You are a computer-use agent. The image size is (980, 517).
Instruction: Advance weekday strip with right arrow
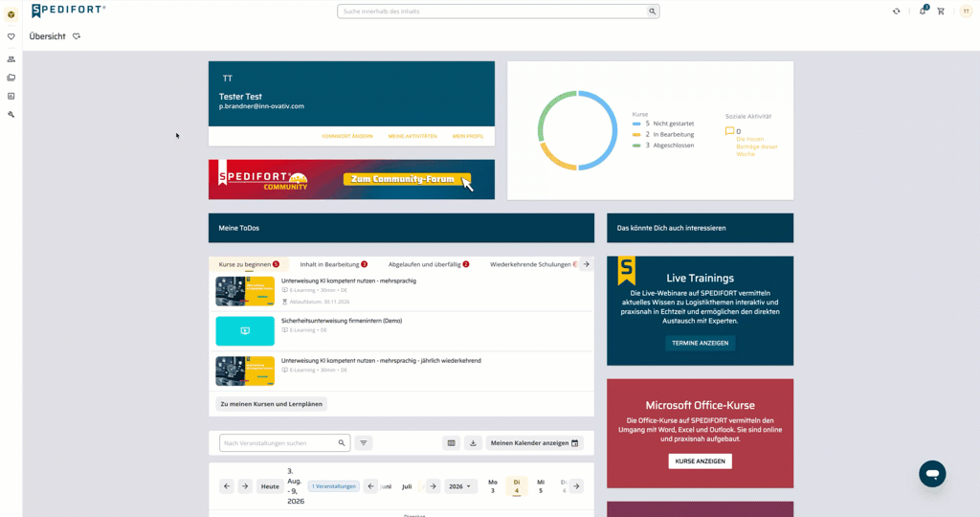(576, 485)
